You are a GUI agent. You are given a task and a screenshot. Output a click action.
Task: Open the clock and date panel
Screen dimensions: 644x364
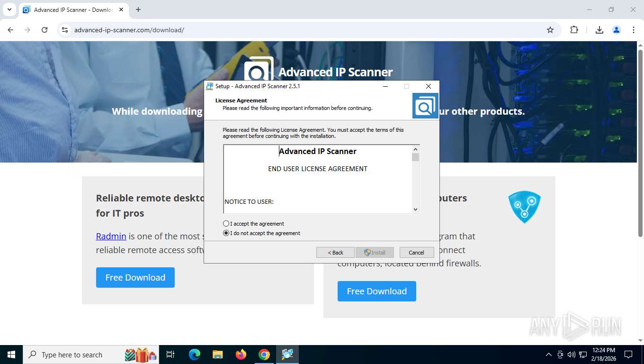tap(603, 355)
